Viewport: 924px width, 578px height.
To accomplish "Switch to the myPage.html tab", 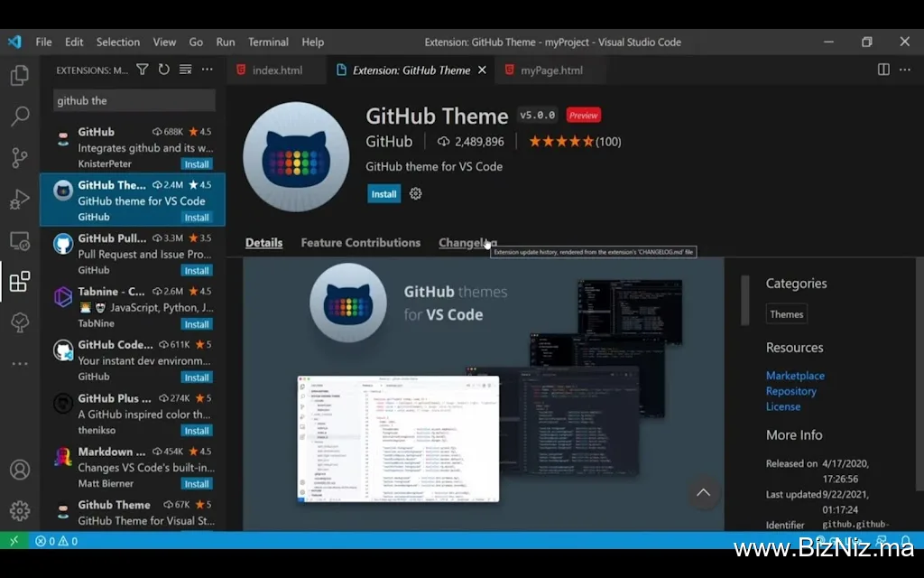I will pos(550,70).
